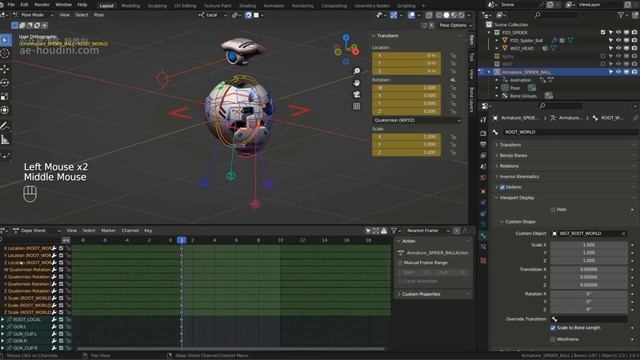Viewport: 640px width, 360px height.
Task: Open the Pose menu in viewport header
Action: (x=99, y=15)
